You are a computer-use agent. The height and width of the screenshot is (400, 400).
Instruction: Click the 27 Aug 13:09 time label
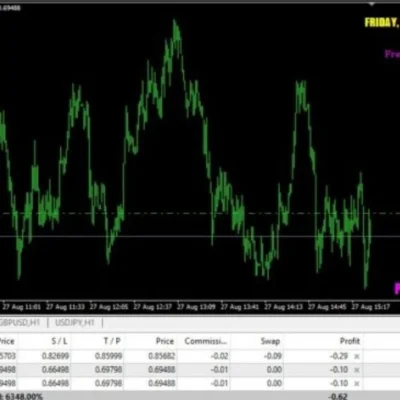(x=196, y=307)
